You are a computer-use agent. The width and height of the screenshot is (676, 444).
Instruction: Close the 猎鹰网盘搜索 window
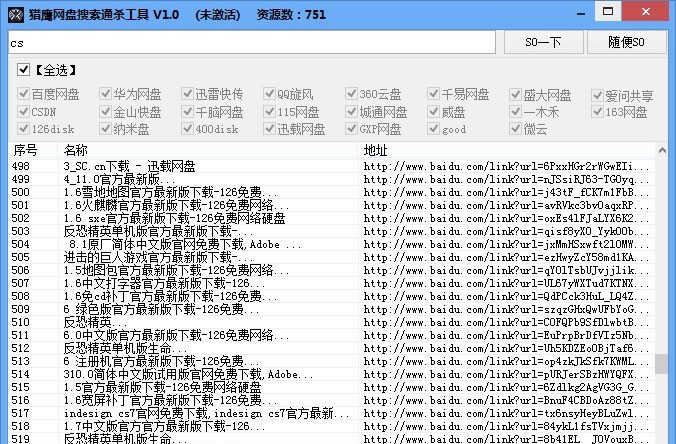646,11
